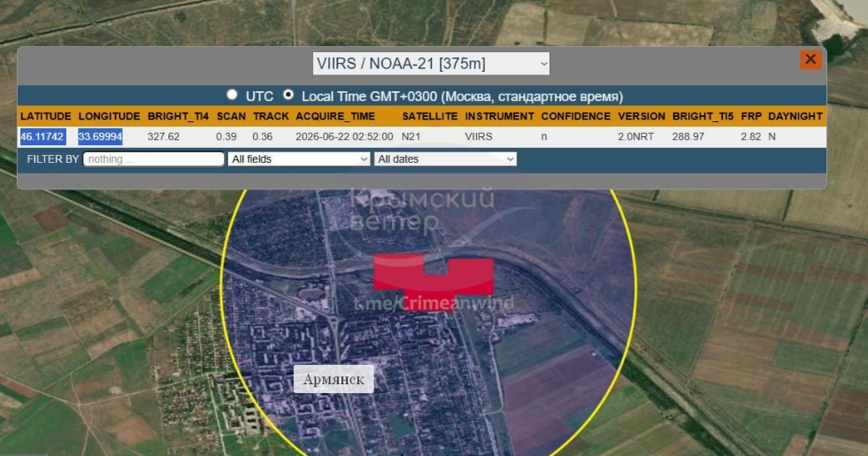This screenshot has height=456, width=868.
Task: Sort by CONFIDENCE column header
Action: pyautogui.click(x=576, y=116)
